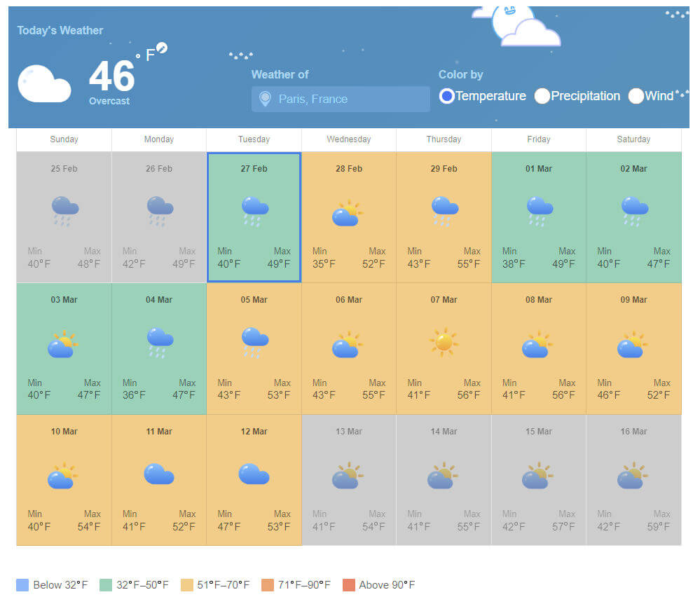Click the Below 32°F legend swatch
Image resolution: width=700 pixels, height=597 pixels.
point(22,585)
